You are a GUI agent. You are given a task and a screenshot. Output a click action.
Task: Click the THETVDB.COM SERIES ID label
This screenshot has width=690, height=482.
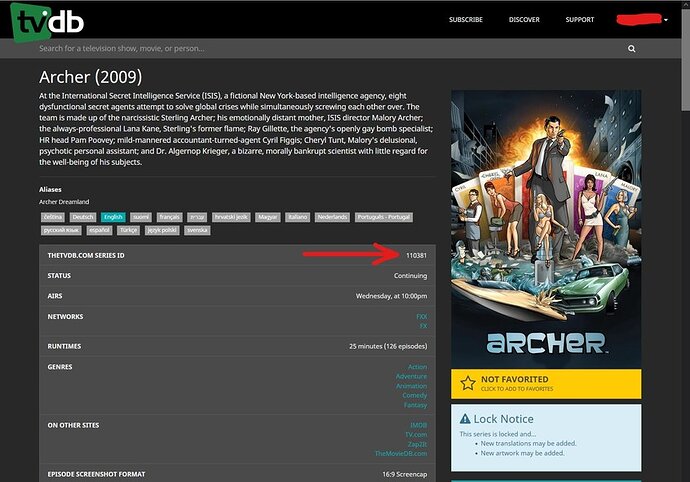86,255
